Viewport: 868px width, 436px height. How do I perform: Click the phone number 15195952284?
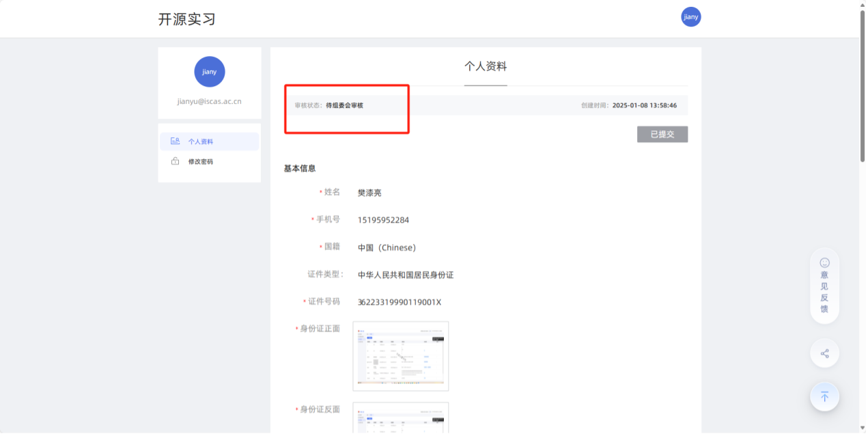pos(383,220)
